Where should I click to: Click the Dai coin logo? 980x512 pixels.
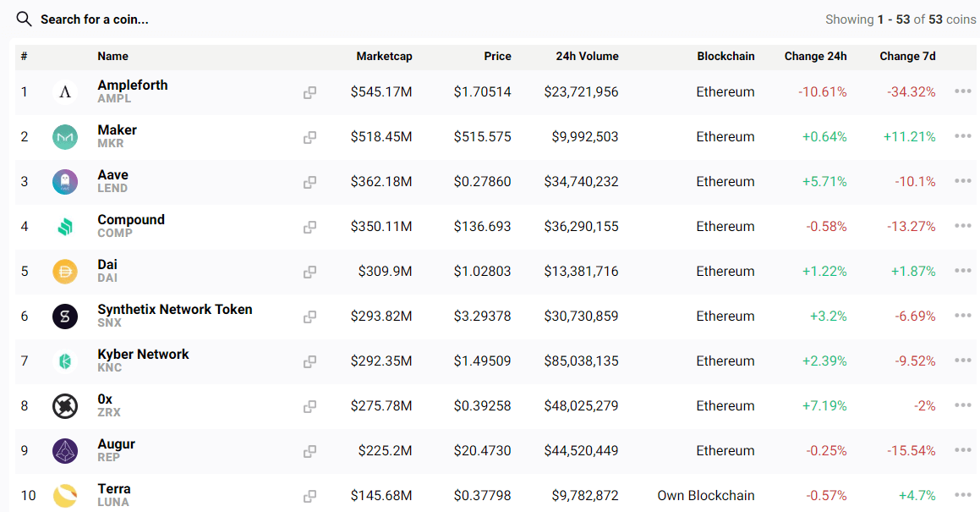coord(65,272)
